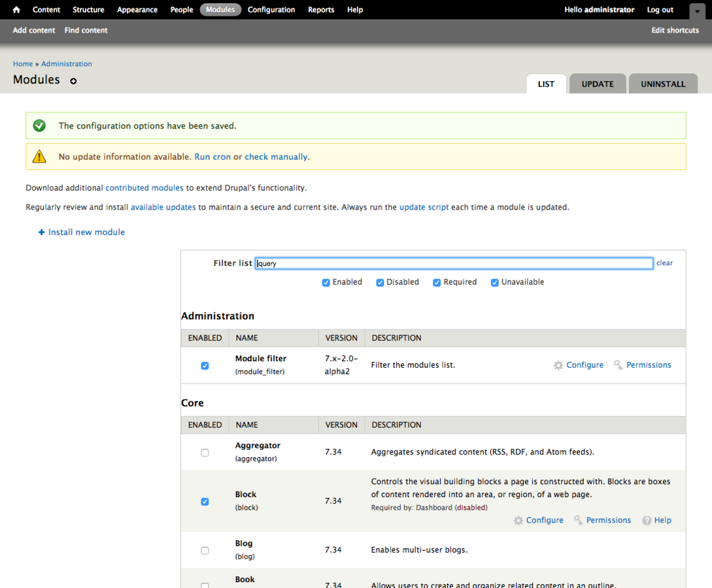Click the Core section heading

[x=192, y=403]
